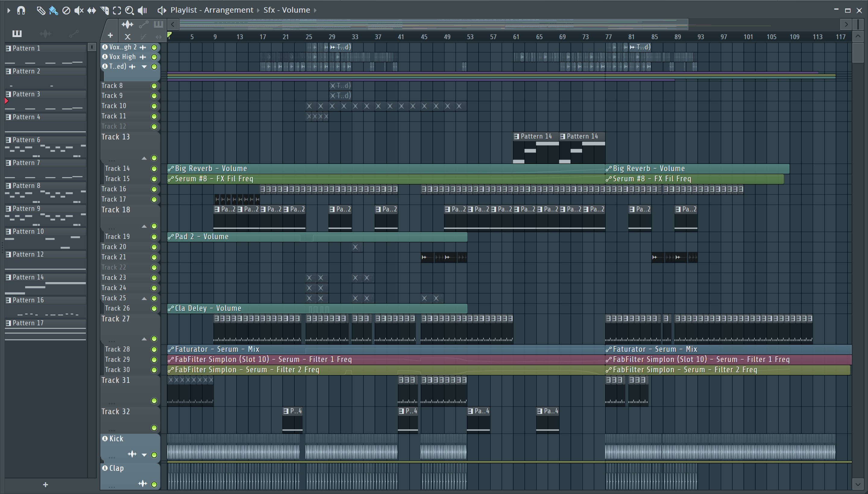This screenshot has width=868, height=494.
Task: Choose the Select marquee tool
Action: pos(117,11)
